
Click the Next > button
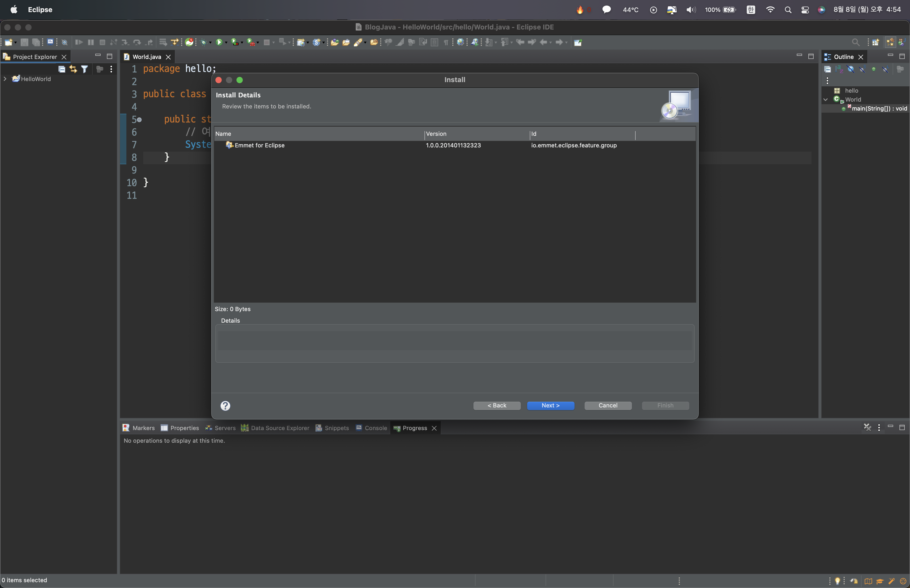pos(550,406)
